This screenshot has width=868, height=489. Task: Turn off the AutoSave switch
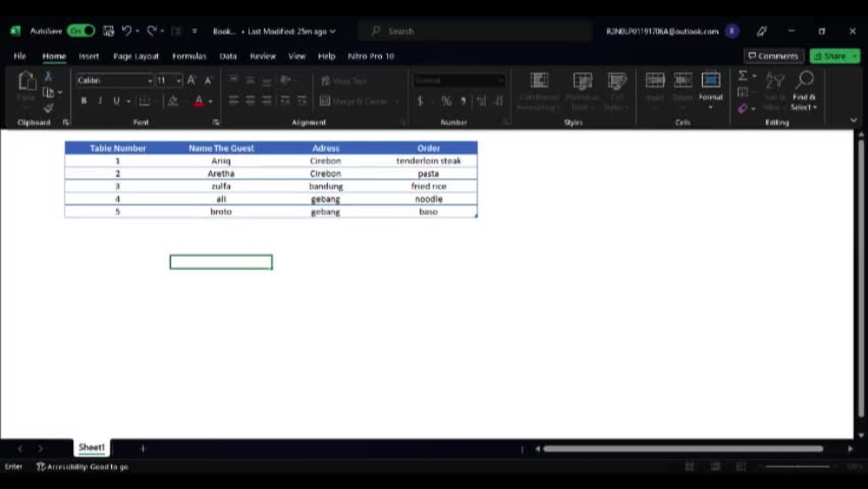tap(81, 31)
